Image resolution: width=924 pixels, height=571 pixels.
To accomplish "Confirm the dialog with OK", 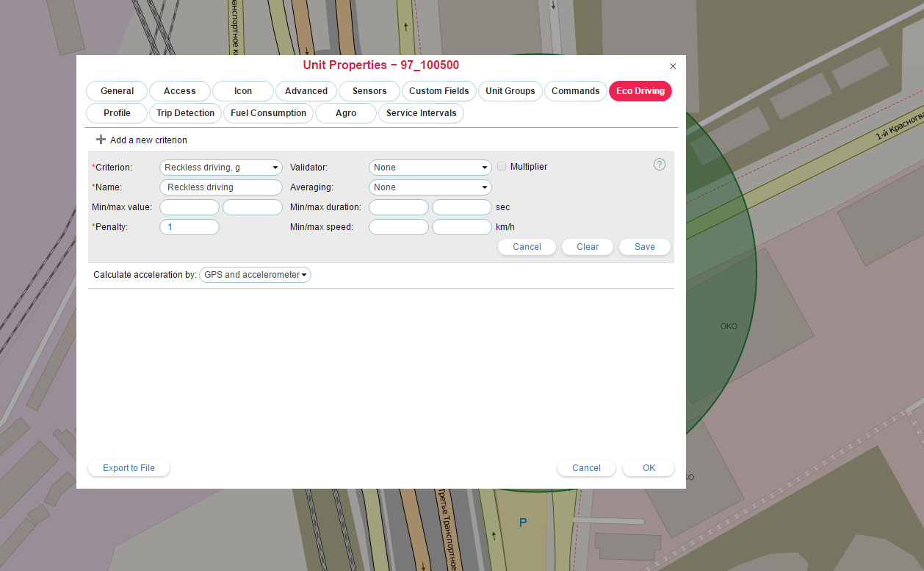I will tap(649, 468).
